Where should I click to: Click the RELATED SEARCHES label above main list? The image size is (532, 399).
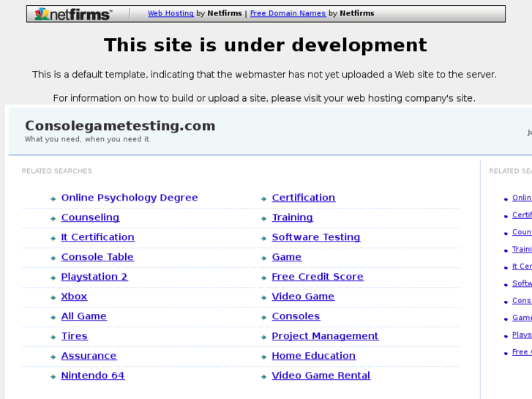(56, 171)
